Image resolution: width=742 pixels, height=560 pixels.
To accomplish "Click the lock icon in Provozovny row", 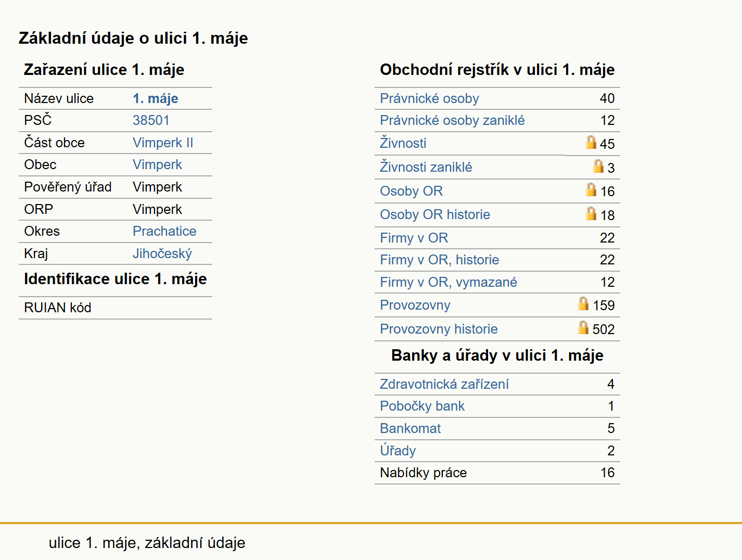I will (583, 303).
